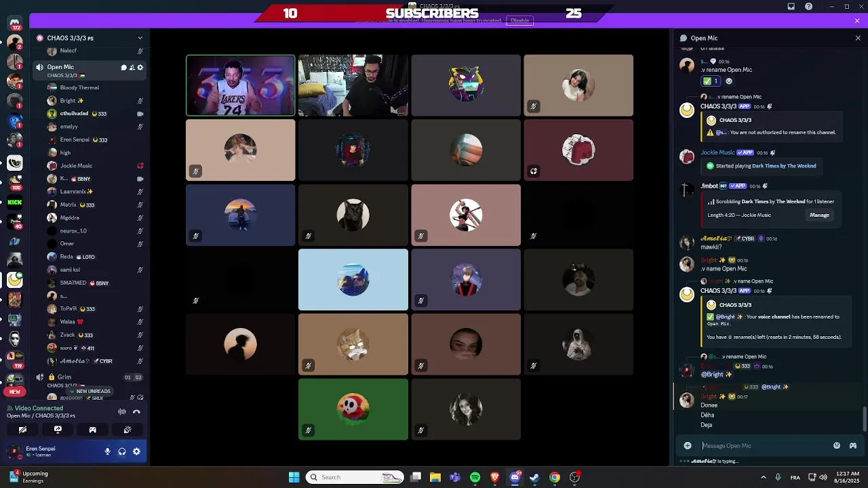Open chat for Open Mic voice channel
Viewport: 868px width, 488px height.
pyautogui.click(x=124, y=67)
